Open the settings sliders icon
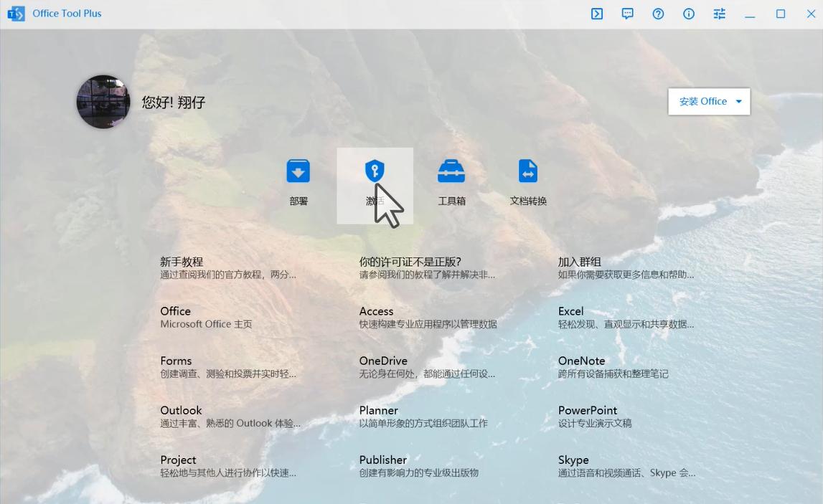Screen dimensions: 823x504 pyautogui.click(x=719, y=14)
